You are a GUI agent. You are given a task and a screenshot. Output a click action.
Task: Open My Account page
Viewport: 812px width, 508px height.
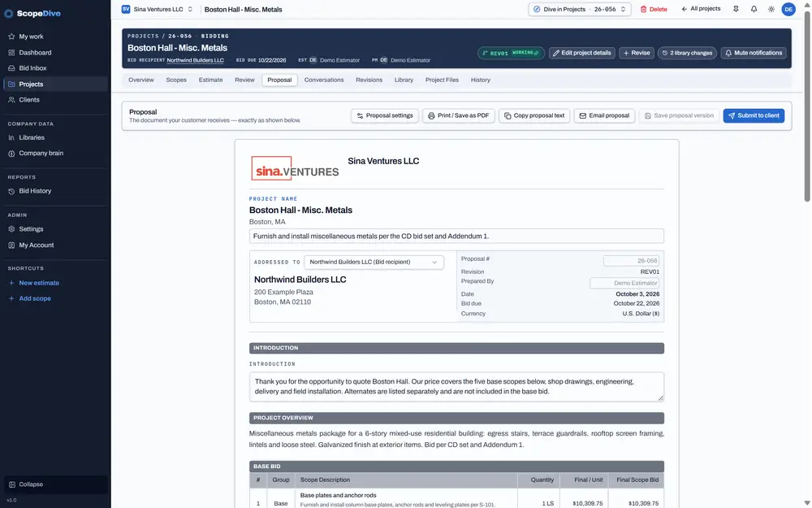pyautogui.click(x=37, y=245)
